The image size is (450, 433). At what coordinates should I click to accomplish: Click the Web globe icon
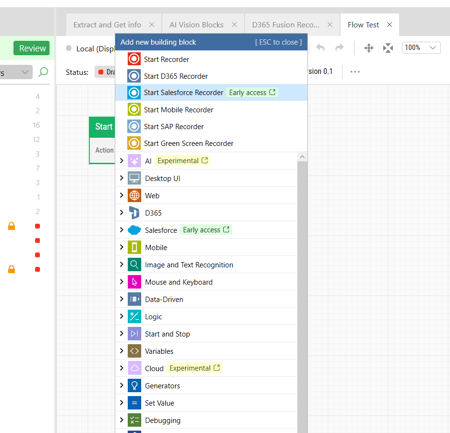click(134, 196)
